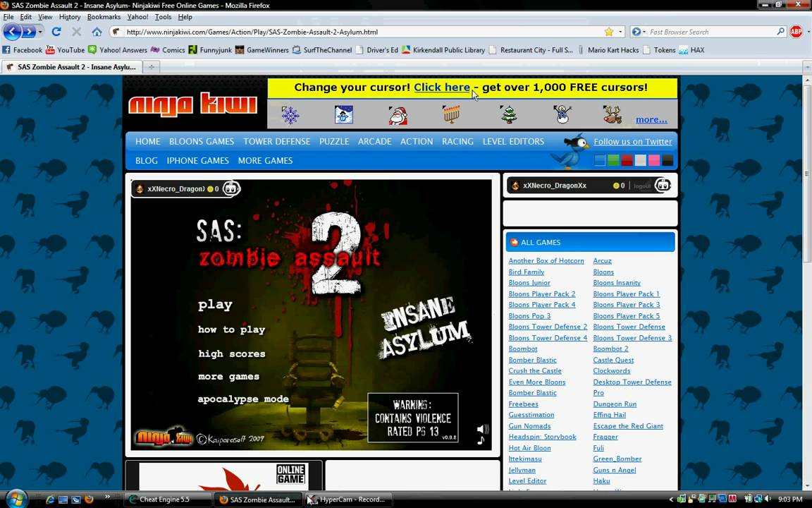The height and width of the screenshot is (508, 812).
Task: Open a new tab with plus button
Action: click(152, 67)
